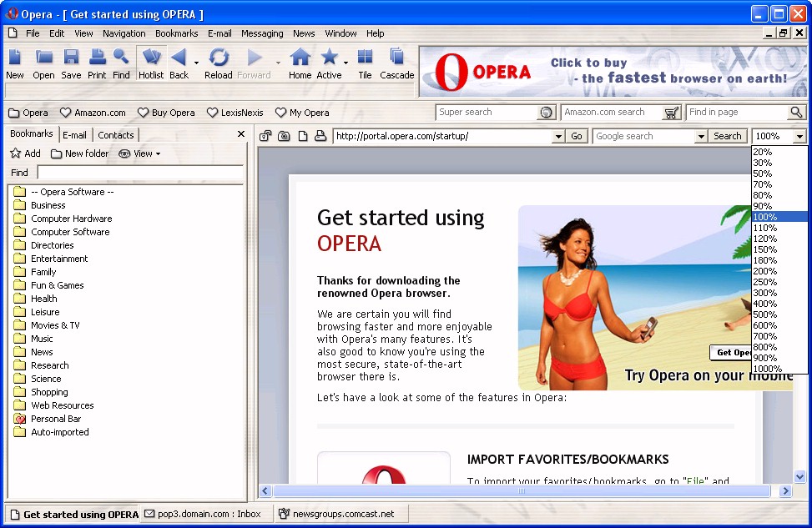
Task: Open the Help menu
Action: click(x=376, y=33)
